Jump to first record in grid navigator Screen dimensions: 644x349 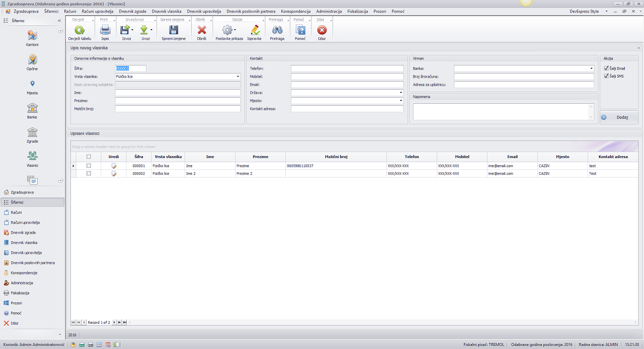(74, 322)
